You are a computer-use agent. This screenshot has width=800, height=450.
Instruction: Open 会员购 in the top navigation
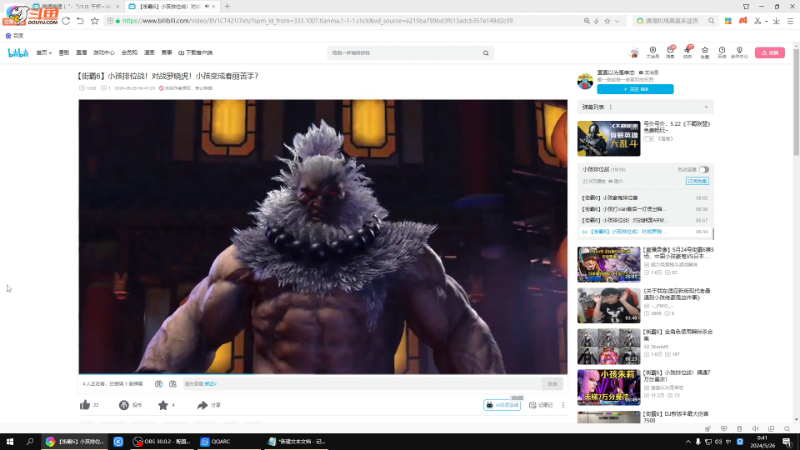point(129,53)
